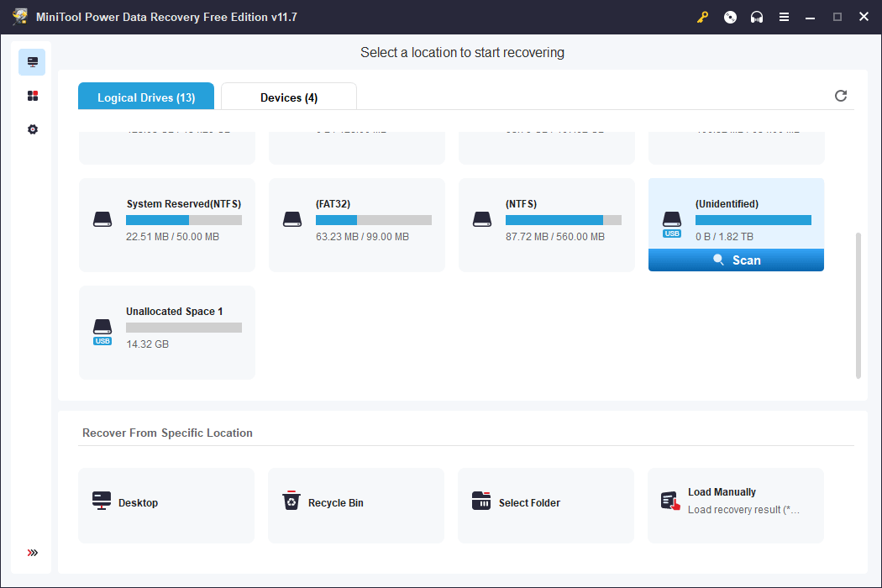Screen dimensions: 882x588
Task: Click the Load Manually label
Action: 722,491
